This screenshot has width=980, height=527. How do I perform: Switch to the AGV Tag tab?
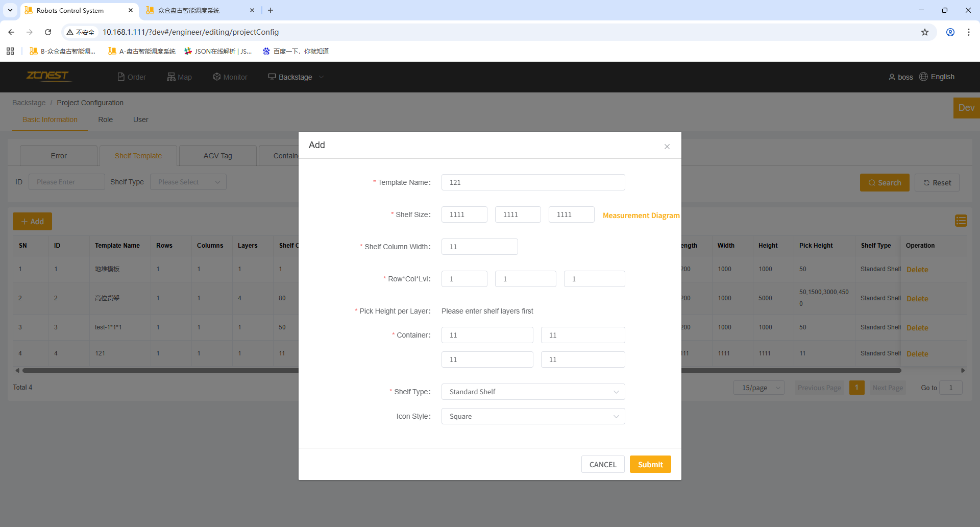(x=217, y=156)
